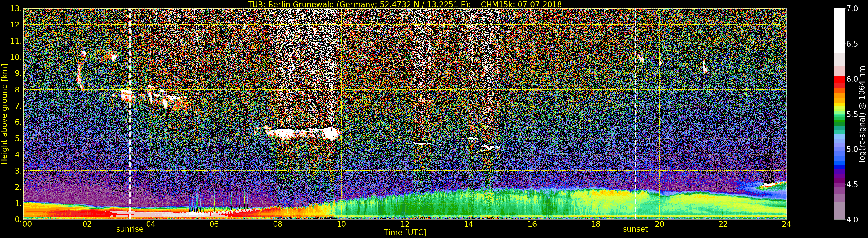Select the '14' time axis tick label

coord(468,224)
